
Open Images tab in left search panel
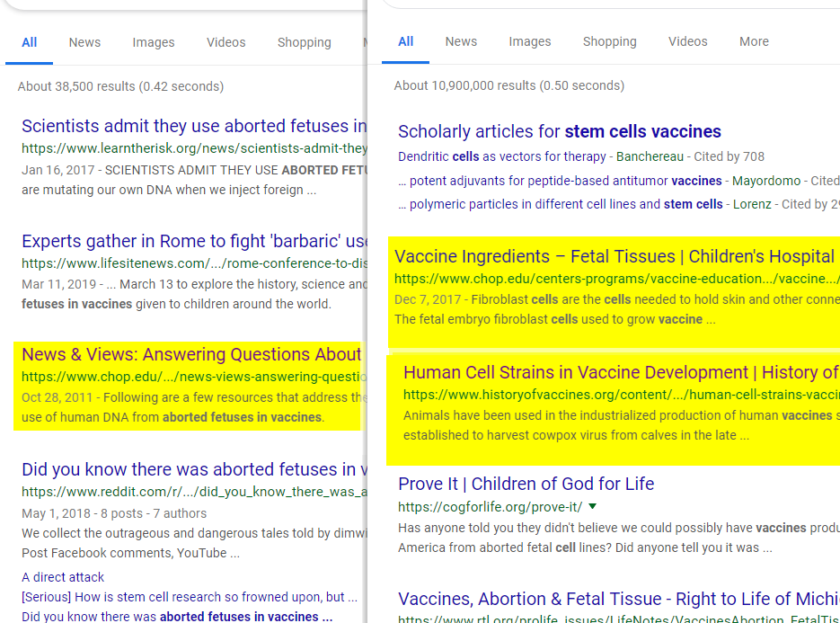(154, 42)
